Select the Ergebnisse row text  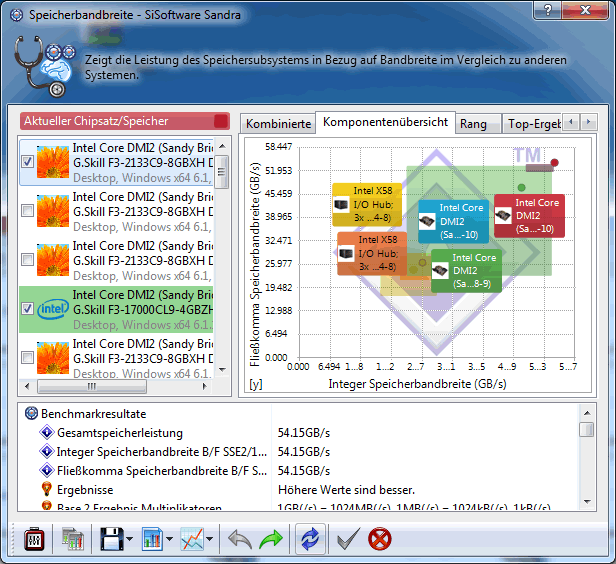coord(85,490)
